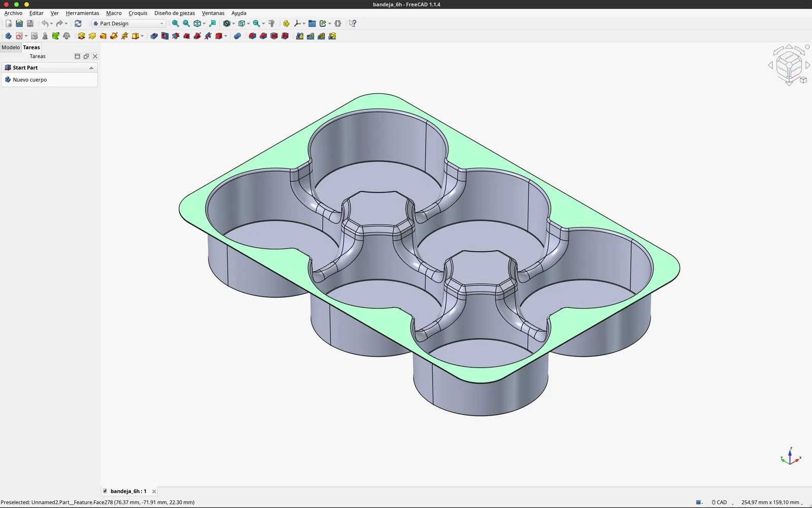Click the yellow Pad feature icon

81,36
